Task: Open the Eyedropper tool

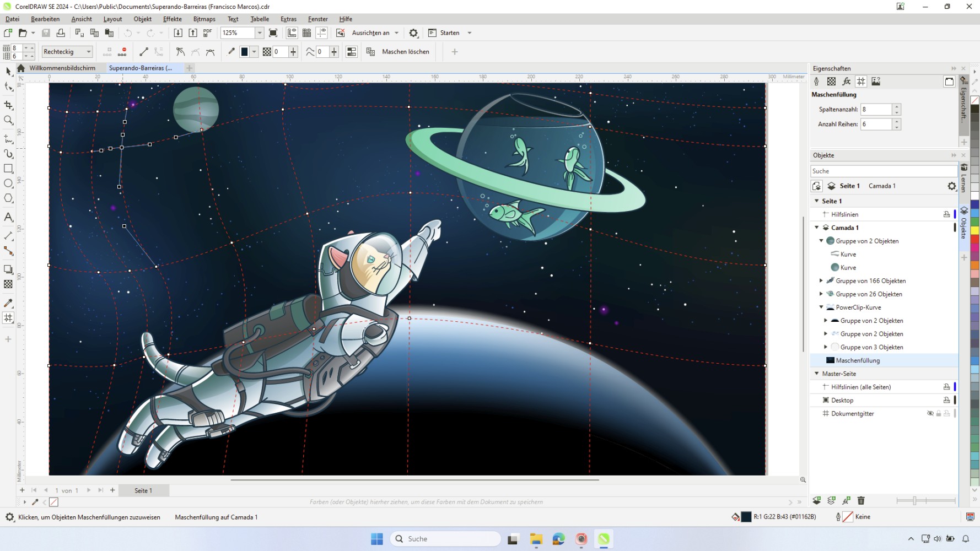Action: coord(9,302)
